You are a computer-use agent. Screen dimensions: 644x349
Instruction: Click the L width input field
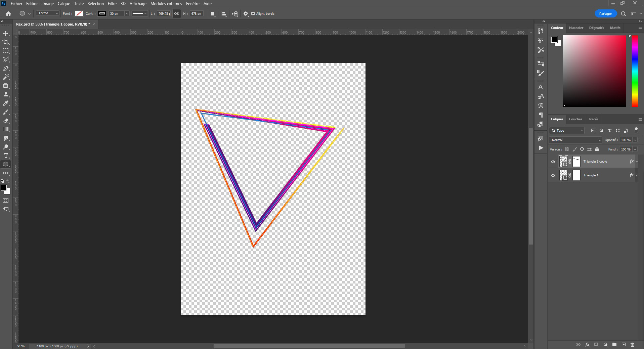163,14
